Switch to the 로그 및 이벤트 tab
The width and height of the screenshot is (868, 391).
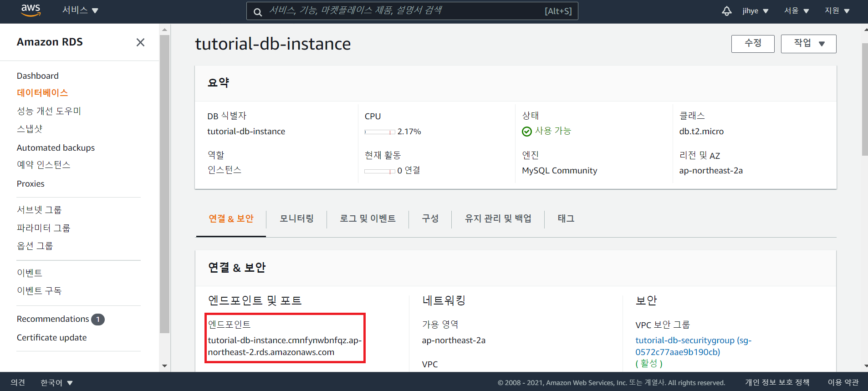368,218
